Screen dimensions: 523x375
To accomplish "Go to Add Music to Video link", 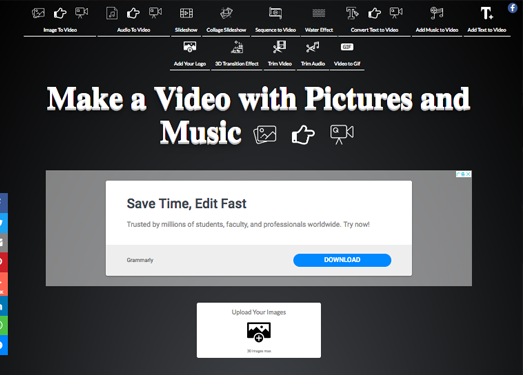I will click(x=437, y=30).
